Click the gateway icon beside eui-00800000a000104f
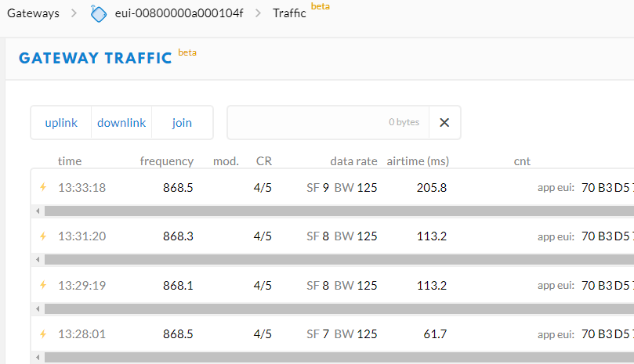 pos(99,13)
